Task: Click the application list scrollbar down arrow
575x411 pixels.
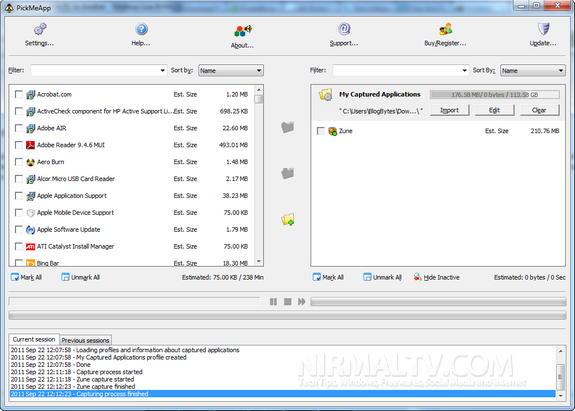Action: coord(259,261)
